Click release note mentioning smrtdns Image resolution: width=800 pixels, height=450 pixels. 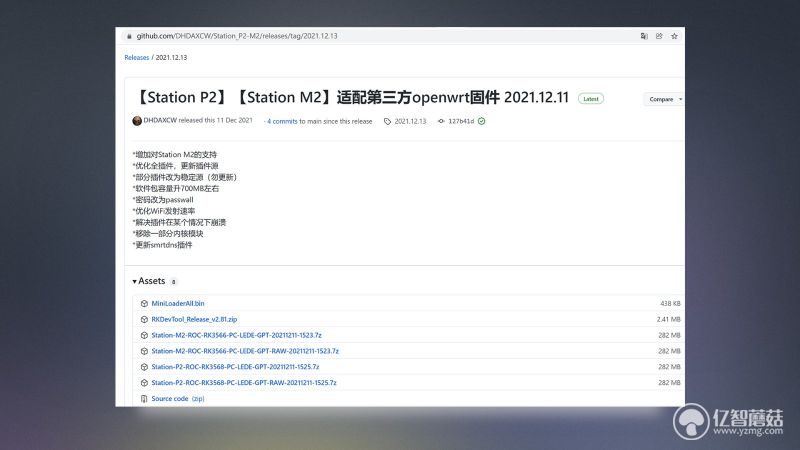point(162,245)
